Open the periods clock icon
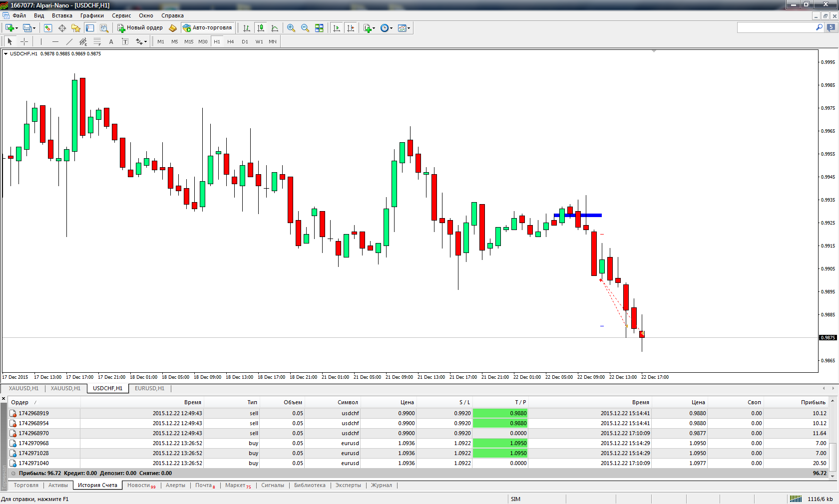Viewport: 839px width, 504px height. pyautogui.click(x=384, y=28)
